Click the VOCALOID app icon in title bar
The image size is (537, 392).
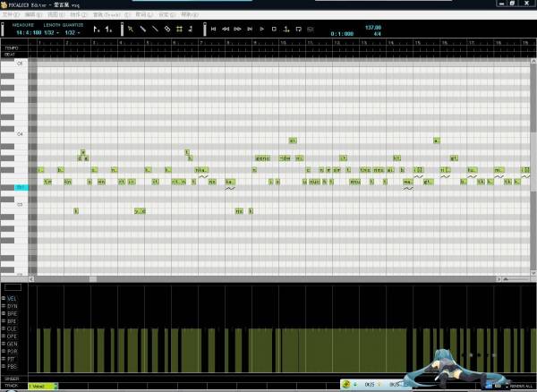[x=4, y=4]
